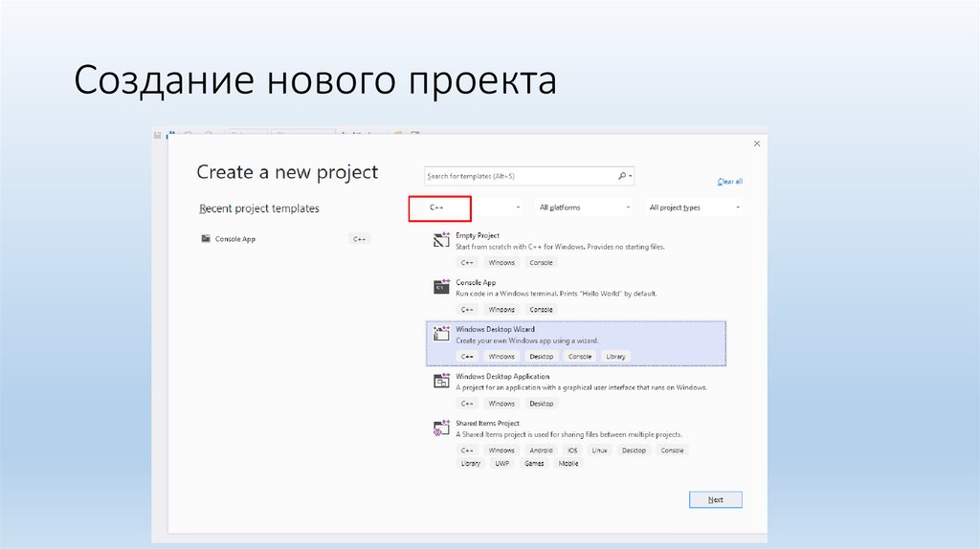Viewport: 980px width, 549px height.
Task: Click the Clear all link
Action: (729, 182)
